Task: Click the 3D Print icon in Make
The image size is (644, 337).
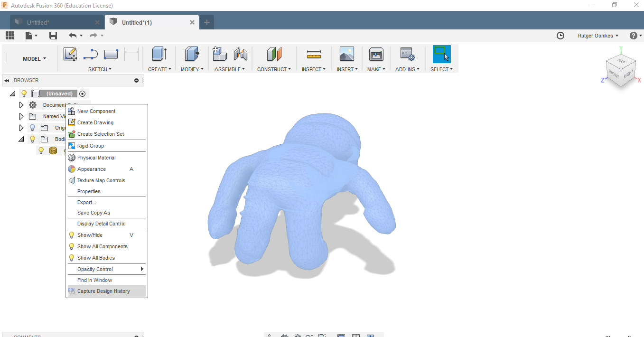Action: click(x=376, y=54)
